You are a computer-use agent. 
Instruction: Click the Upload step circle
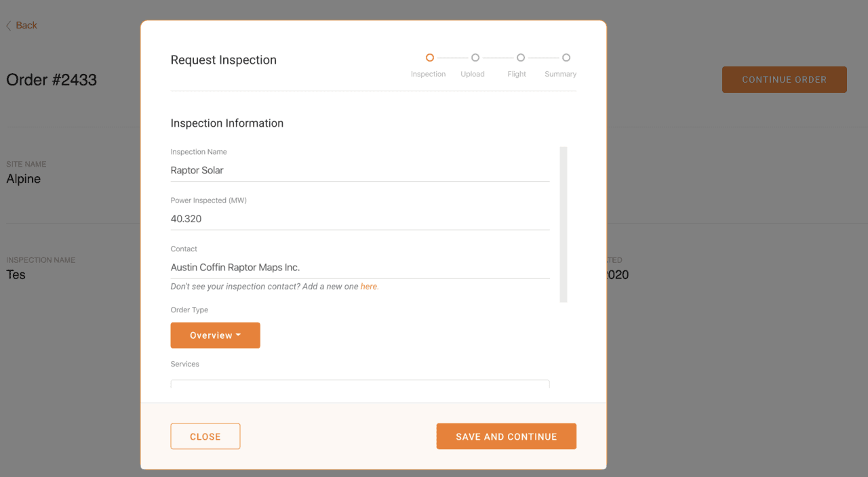[475, 58]
